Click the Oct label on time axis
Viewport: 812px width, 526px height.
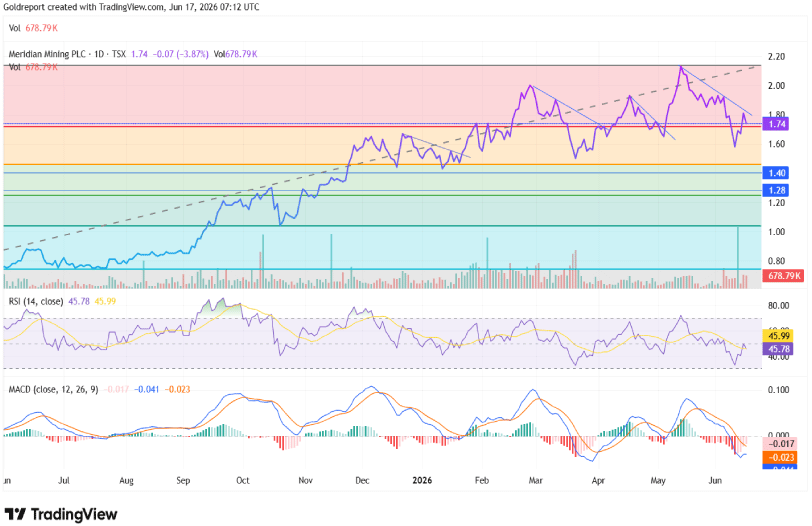click(243, 481)
